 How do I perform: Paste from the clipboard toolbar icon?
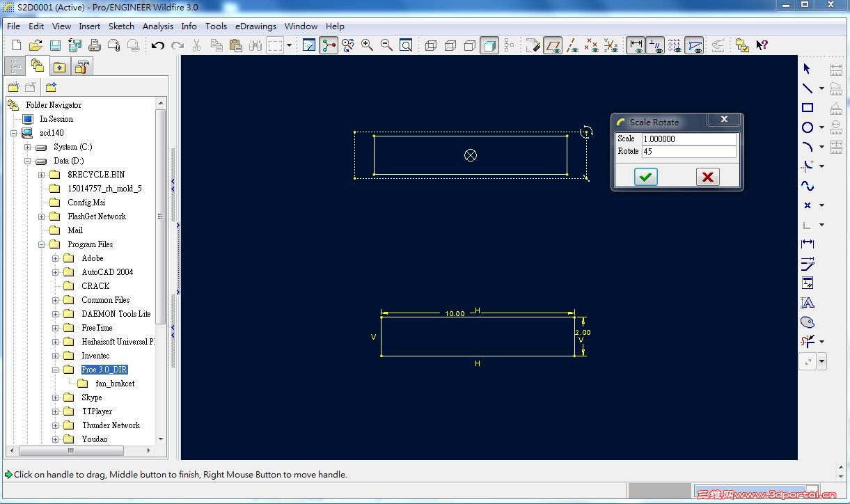(236, 46)
